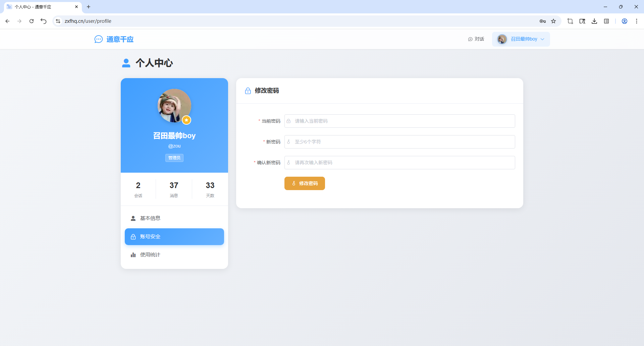Click the 33 天数 stat
This screenshot has height=346, width=644.
[x=210, y=189]
